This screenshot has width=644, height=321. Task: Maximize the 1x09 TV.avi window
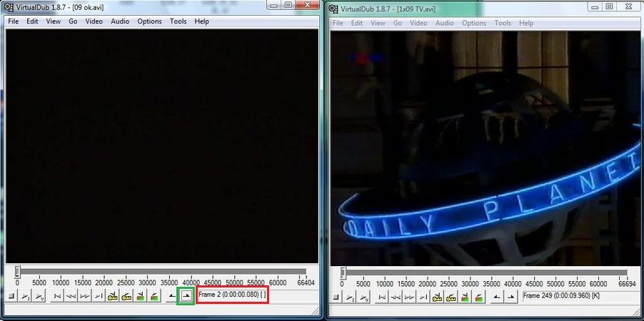(610, 6)
